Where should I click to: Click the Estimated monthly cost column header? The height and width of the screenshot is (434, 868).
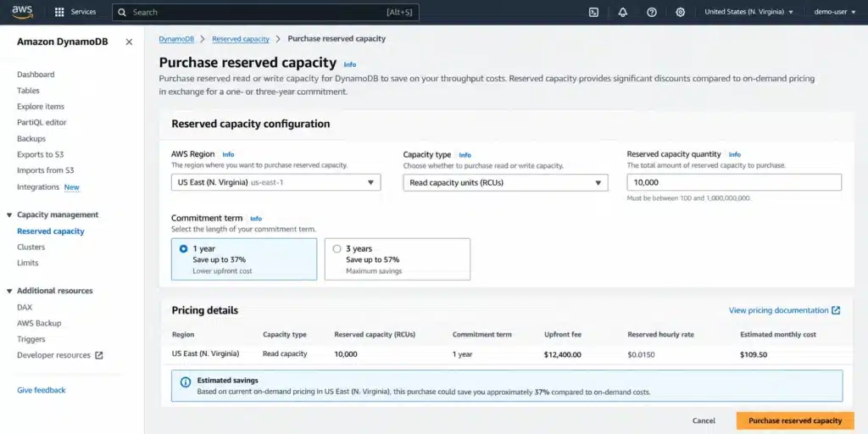tap(778, 335)
